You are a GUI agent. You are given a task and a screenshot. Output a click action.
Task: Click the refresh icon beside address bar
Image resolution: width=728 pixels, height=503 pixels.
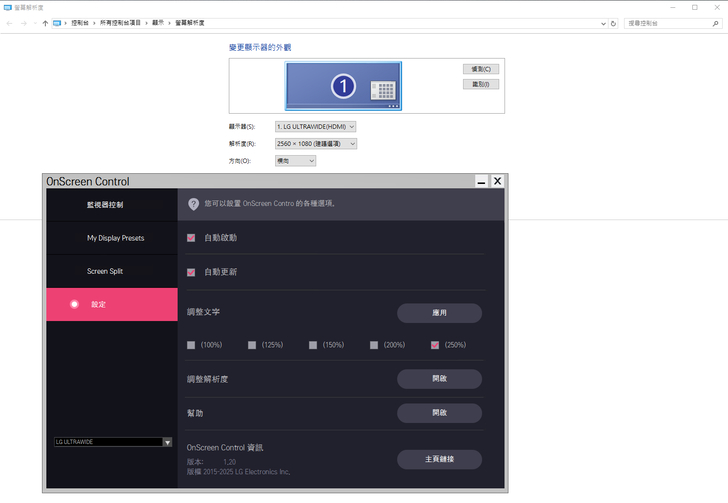613,23
